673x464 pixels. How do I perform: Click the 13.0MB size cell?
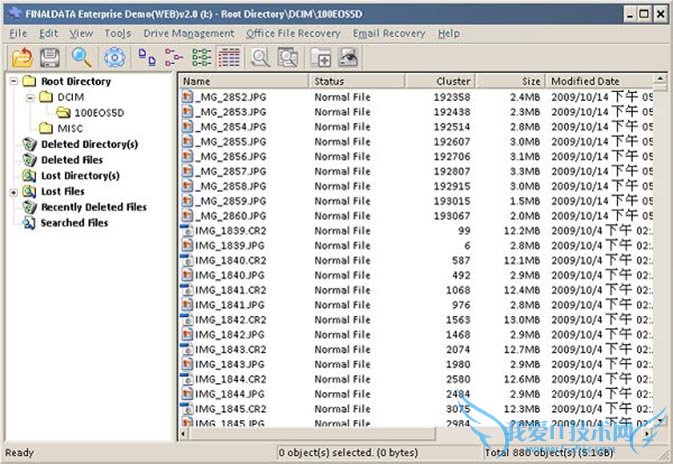tap(521, 320)
